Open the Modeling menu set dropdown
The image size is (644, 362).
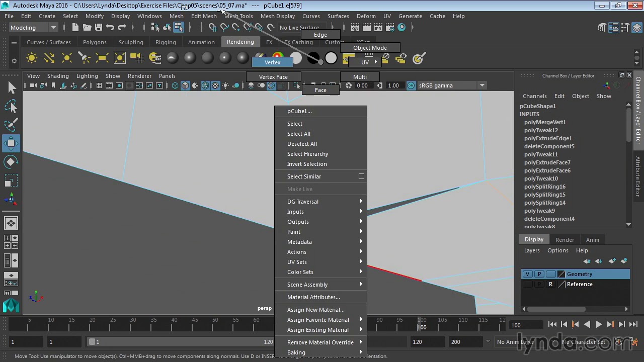(x=33, y=28)
